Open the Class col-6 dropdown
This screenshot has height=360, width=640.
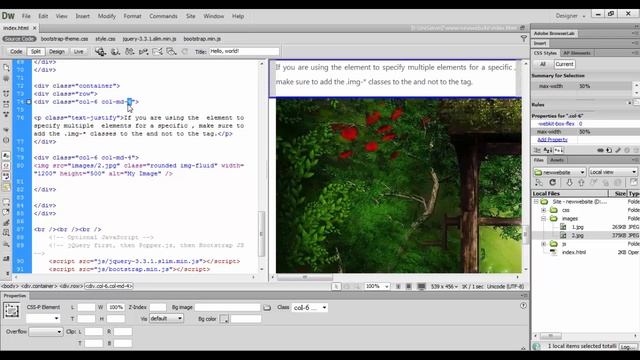coord(310,307)
